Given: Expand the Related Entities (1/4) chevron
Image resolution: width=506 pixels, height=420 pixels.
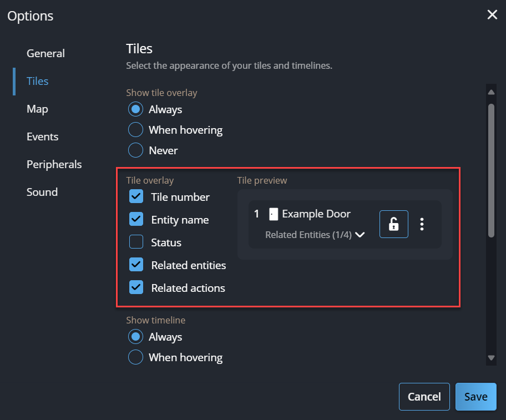Looking at the screenshot, I should [360, 235].
